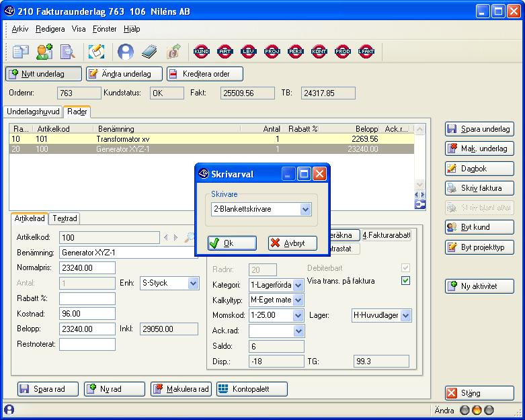Go to next article with right arrow
Viewport: 525px width, 420px height.
[175, 238]
